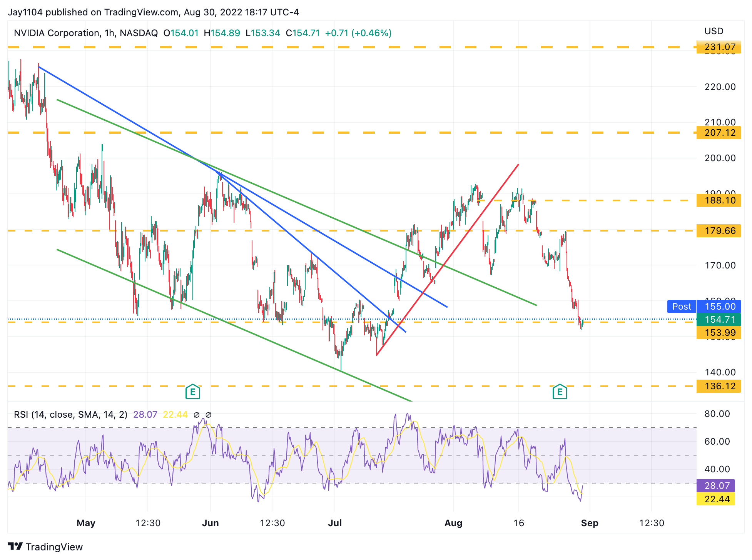This screenshot has width=752, height=560.
Task: Click the Jun label on time axis
Action: (211, 523)
